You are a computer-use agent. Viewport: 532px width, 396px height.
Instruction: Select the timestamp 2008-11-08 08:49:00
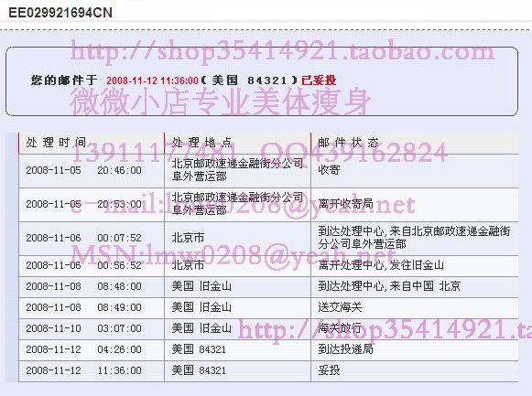(x=84, y=307)
